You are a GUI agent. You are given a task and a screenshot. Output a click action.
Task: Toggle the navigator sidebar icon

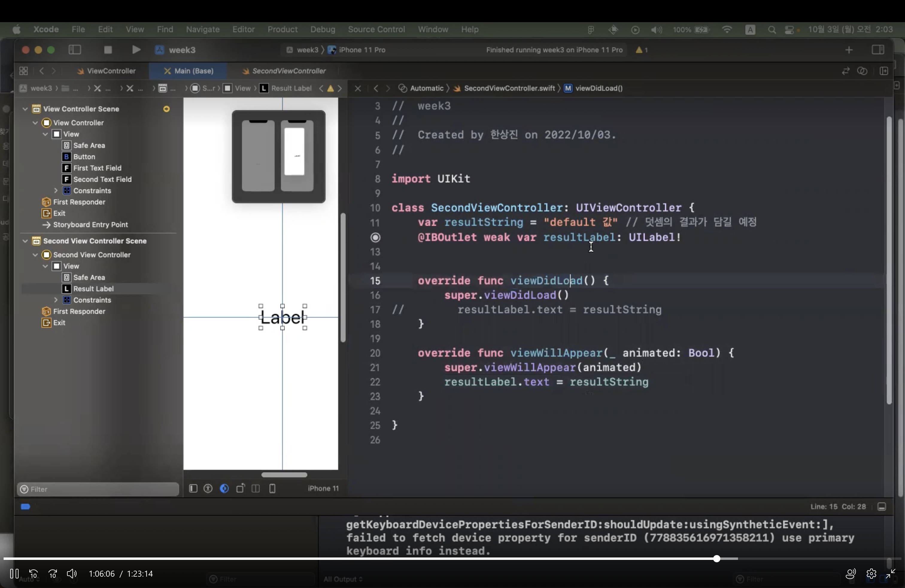click(75, 50)
